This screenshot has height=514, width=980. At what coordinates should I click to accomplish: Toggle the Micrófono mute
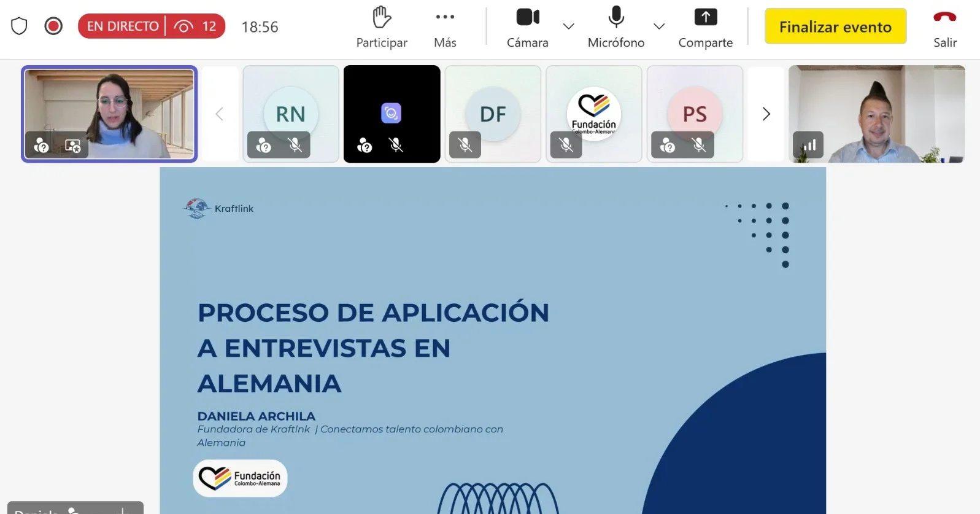(x=615, y=17)
